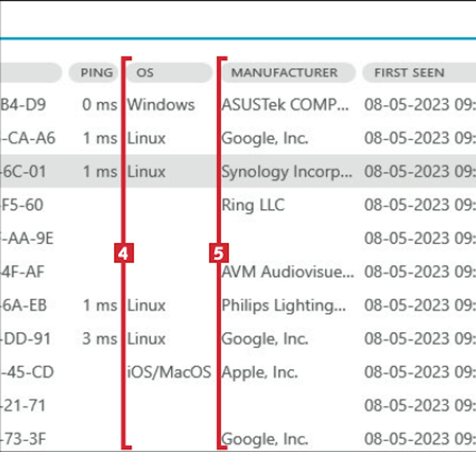Sort by the PING column header
This screenshot has width=476, height=452.
(x=96, y=73)
